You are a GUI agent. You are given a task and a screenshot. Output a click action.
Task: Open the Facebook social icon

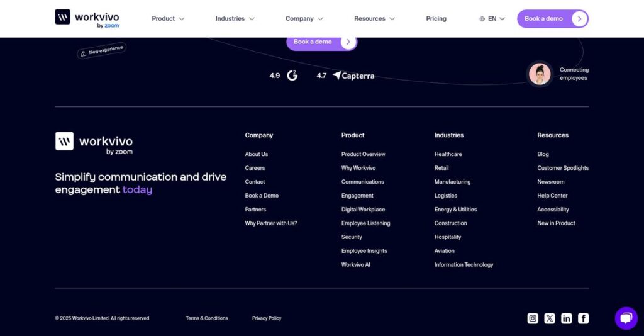tap(583, 318)
